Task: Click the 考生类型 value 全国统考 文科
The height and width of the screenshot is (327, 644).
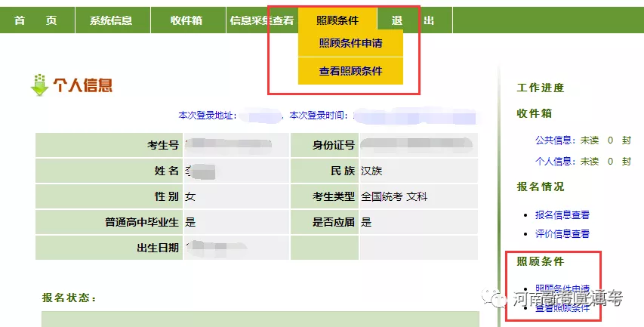Action: click(x=393, y=196)
